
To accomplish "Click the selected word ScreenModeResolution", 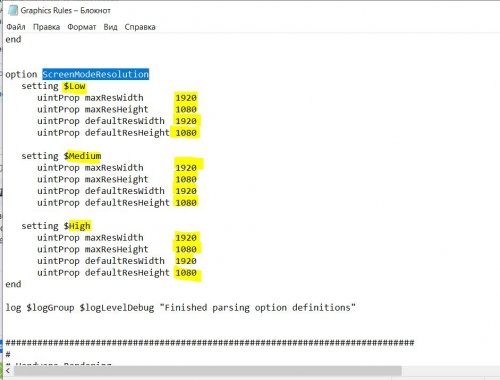I will click(x=96, y=74).
